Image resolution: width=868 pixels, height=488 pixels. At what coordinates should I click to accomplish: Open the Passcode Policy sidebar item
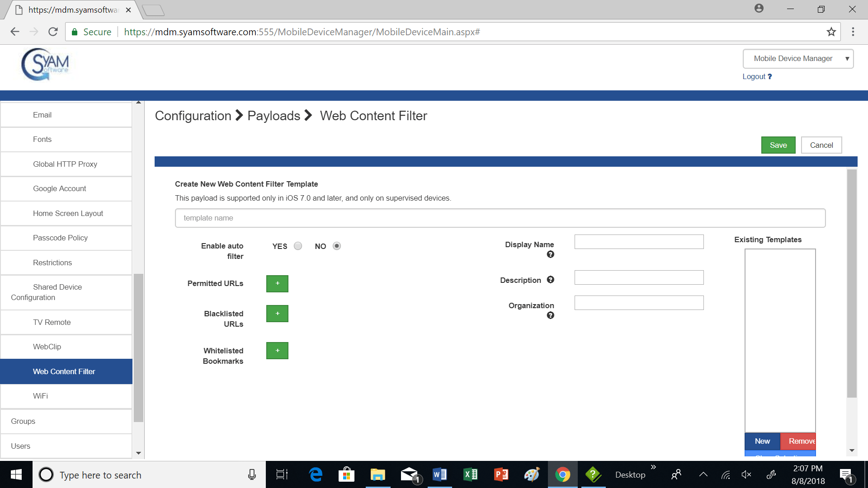(60, 238)
